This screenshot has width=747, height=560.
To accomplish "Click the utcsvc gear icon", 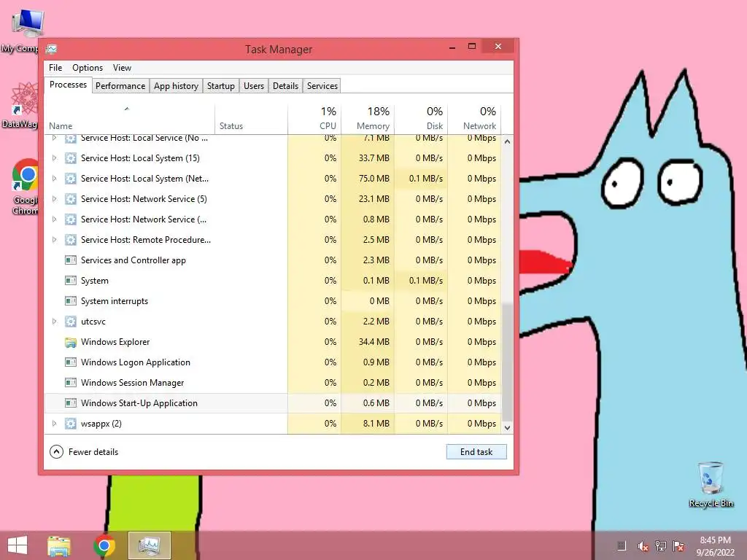I will point(71,322).
